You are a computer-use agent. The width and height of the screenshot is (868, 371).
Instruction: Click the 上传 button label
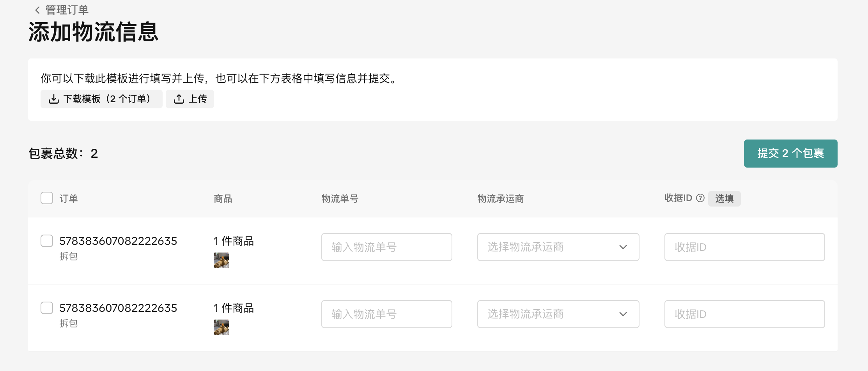pyautogui.click(x=198, y=99)
